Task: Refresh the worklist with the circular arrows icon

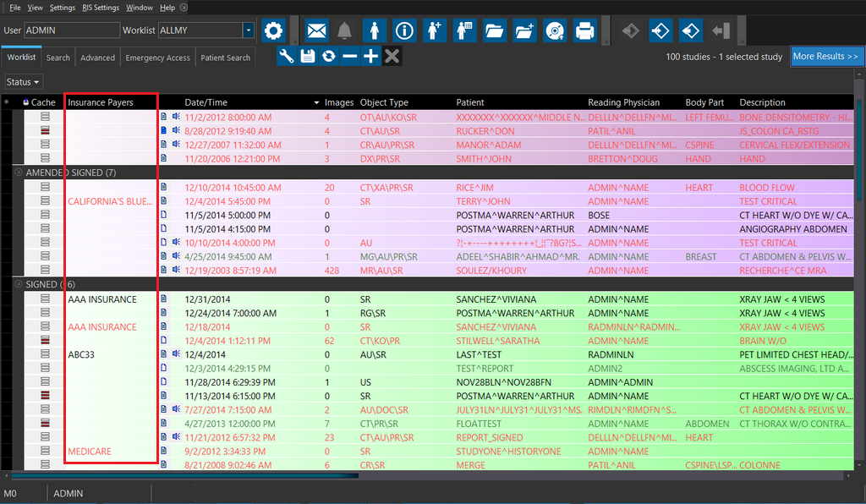Action: tap(328, 57)
